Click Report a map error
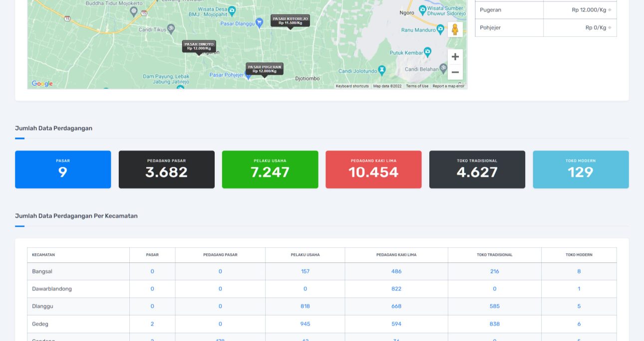 click(448, 86)
